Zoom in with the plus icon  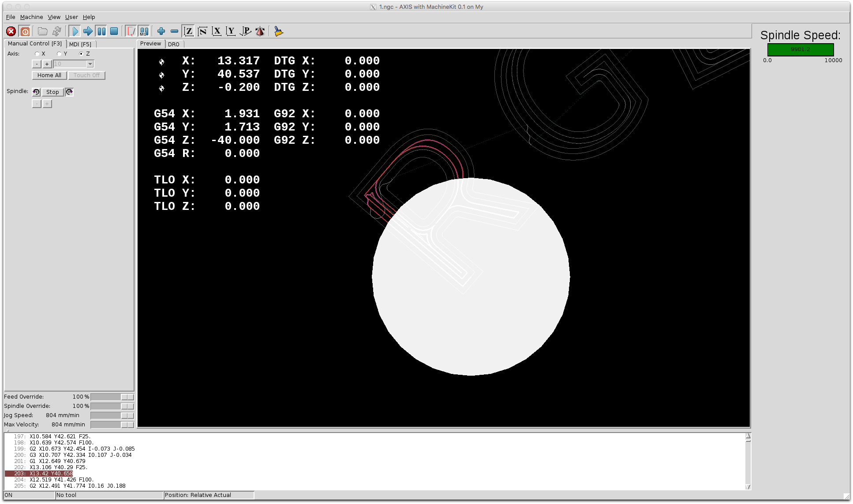(x=161, y=31)
